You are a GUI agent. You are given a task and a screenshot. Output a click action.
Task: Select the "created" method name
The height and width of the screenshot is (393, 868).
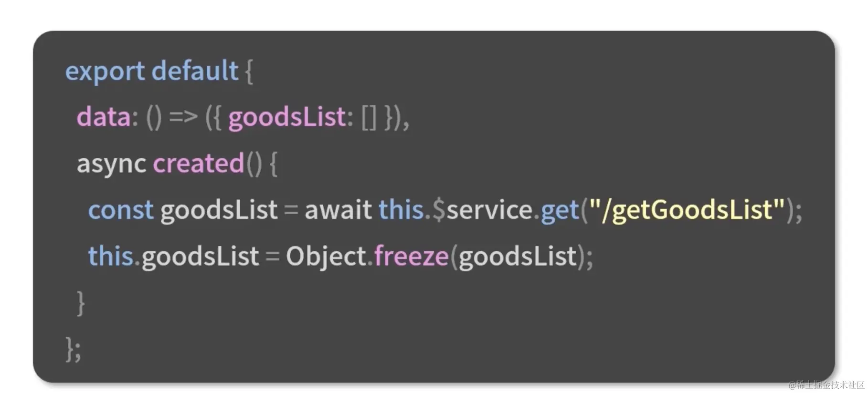point(198,163)
